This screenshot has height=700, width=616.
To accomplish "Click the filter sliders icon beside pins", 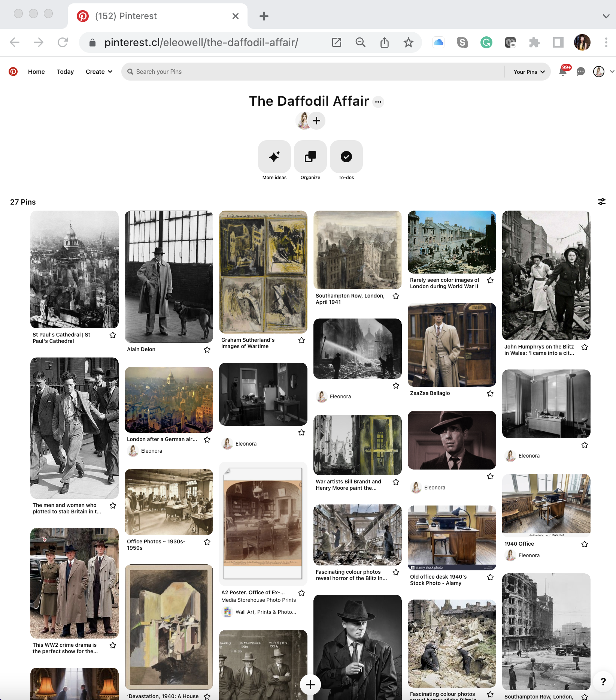I will point(601,202).
